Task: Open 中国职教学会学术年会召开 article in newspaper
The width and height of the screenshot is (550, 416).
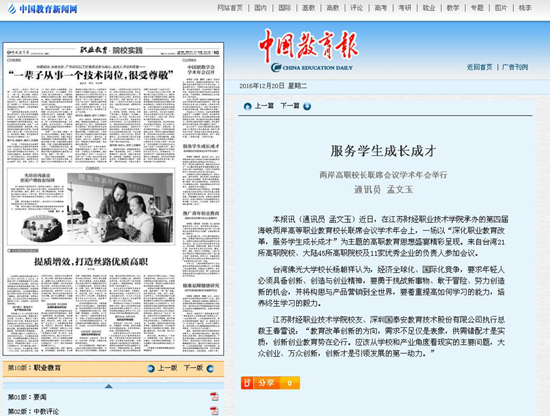Action: click(201, 69)
